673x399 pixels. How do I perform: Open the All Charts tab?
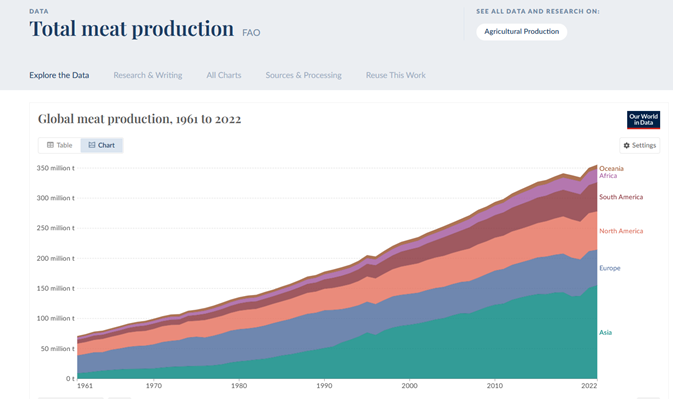pos(224,75)
